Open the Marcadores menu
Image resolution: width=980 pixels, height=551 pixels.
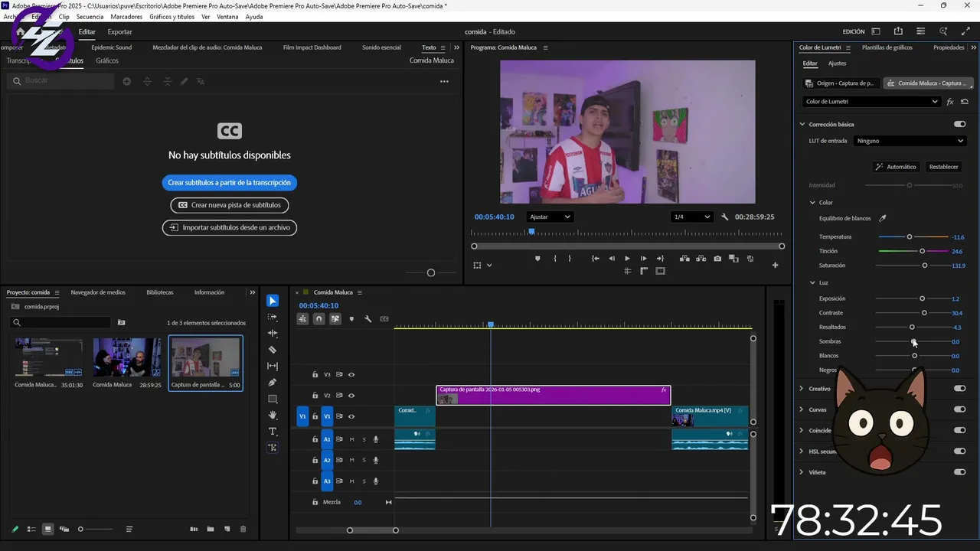(x=126, y=16)
